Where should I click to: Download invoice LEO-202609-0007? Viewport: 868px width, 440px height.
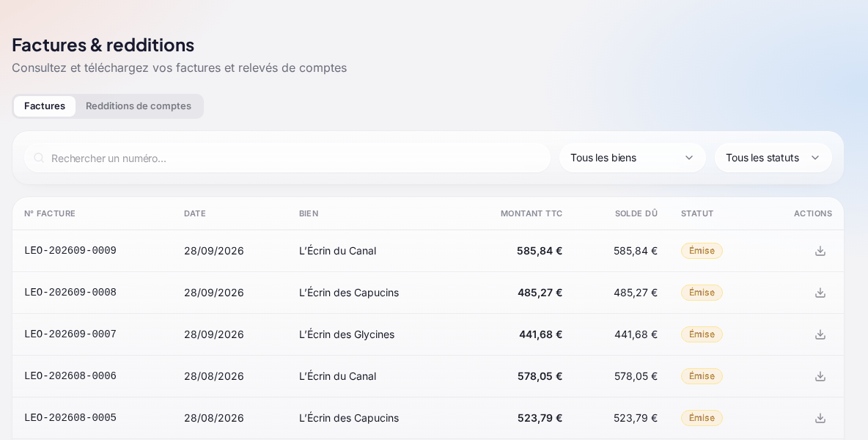[820, 334]
